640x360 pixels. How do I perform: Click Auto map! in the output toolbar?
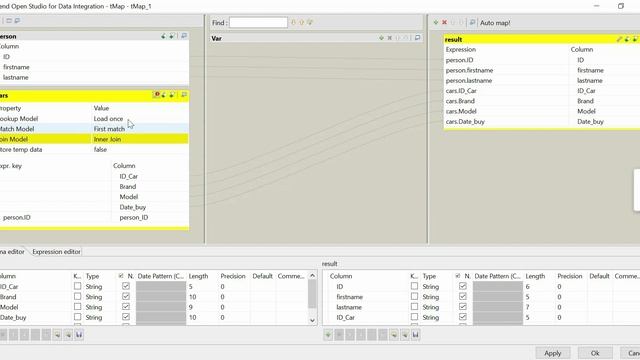495,23
